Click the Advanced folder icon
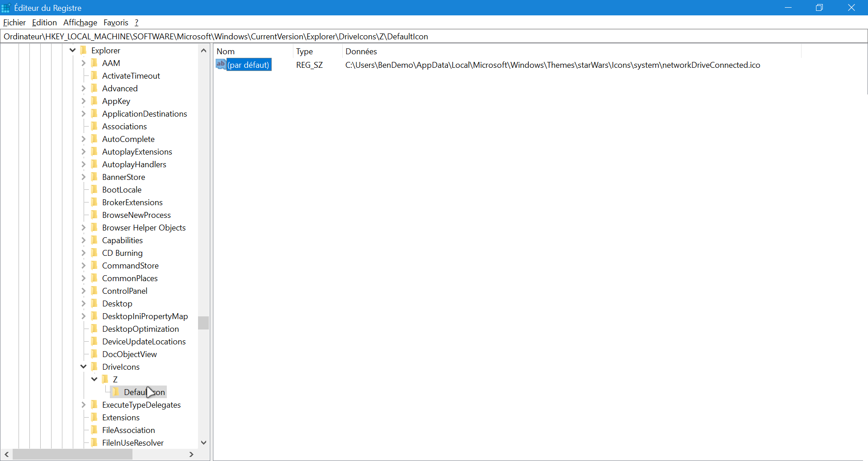Viewport: 868px width, 461px height. (94, 88)
